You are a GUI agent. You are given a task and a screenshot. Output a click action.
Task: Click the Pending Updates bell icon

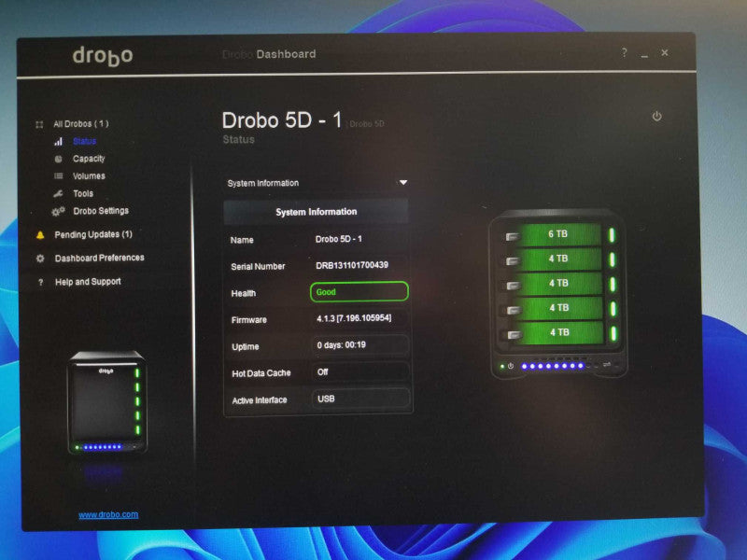pos(40,235)
